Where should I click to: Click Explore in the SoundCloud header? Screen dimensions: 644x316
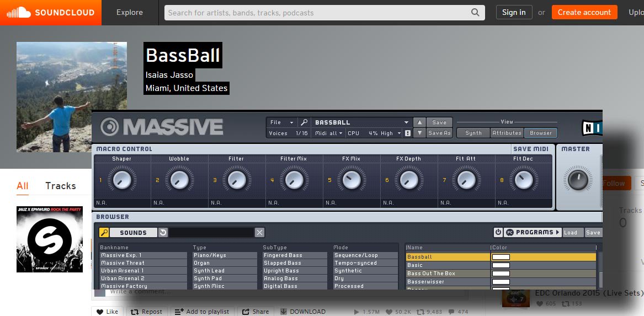click(x=129, y=13)
